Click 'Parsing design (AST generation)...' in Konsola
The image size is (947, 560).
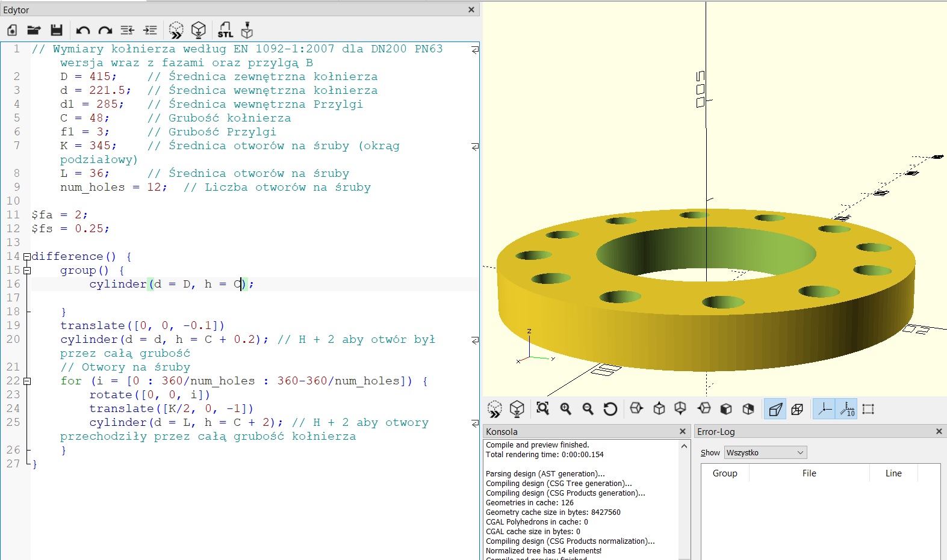(x=545, y=474)
